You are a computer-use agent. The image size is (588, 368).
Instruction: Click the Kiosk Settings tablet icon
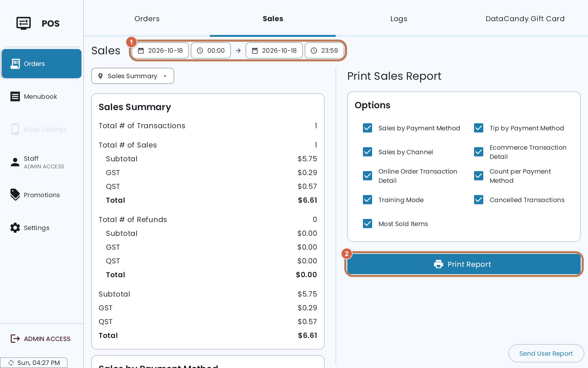point(15,129)
